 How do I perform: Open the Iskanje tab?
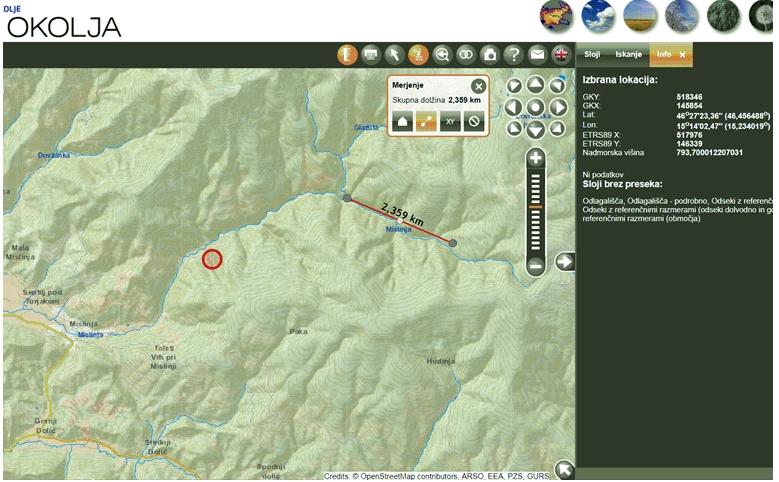click(x=627, y=54)
